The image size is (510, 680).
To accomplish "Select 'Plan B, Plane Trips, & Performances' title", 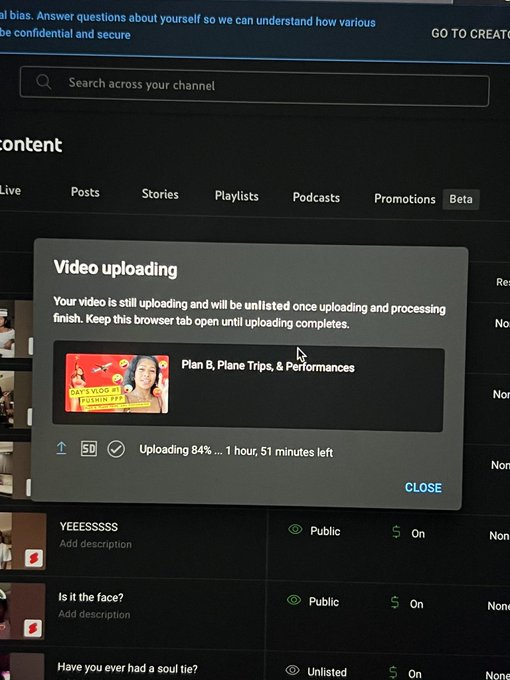I will [268, 366].
